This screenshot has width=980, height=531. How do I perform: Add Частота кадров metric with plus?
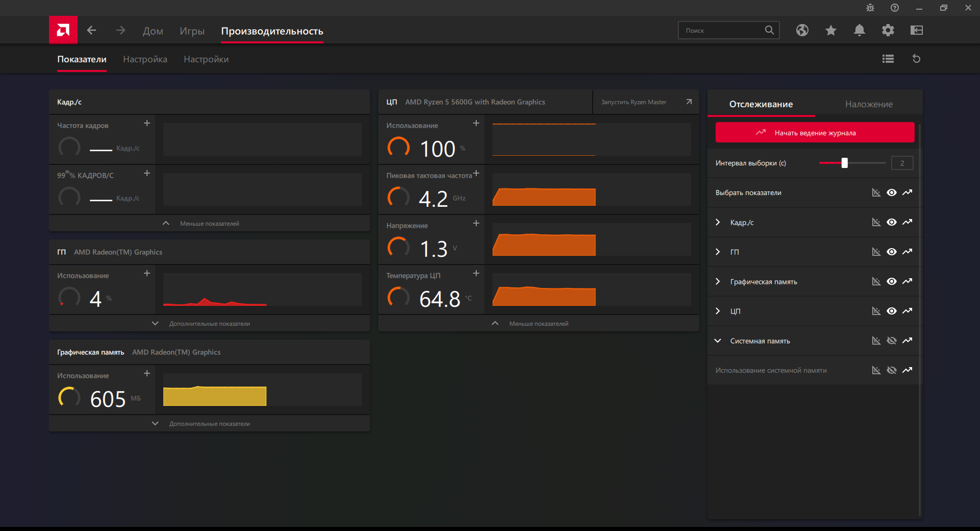pos(147,124)
